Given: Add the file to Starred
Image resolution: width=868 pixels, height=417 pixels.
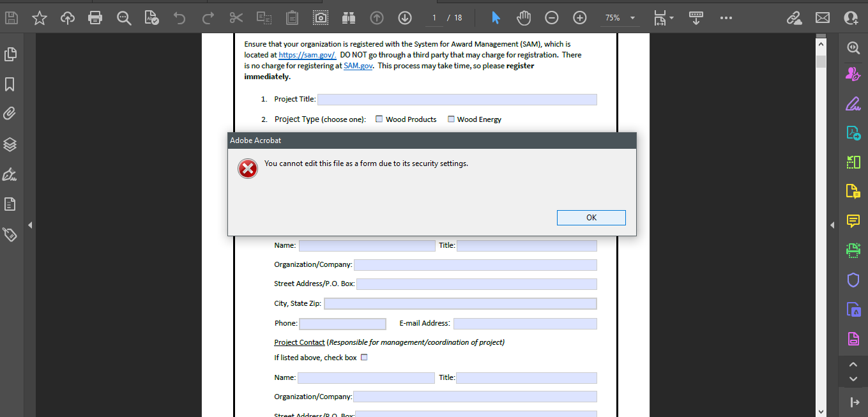Looking at the screenshot, I should pos(40,18).
